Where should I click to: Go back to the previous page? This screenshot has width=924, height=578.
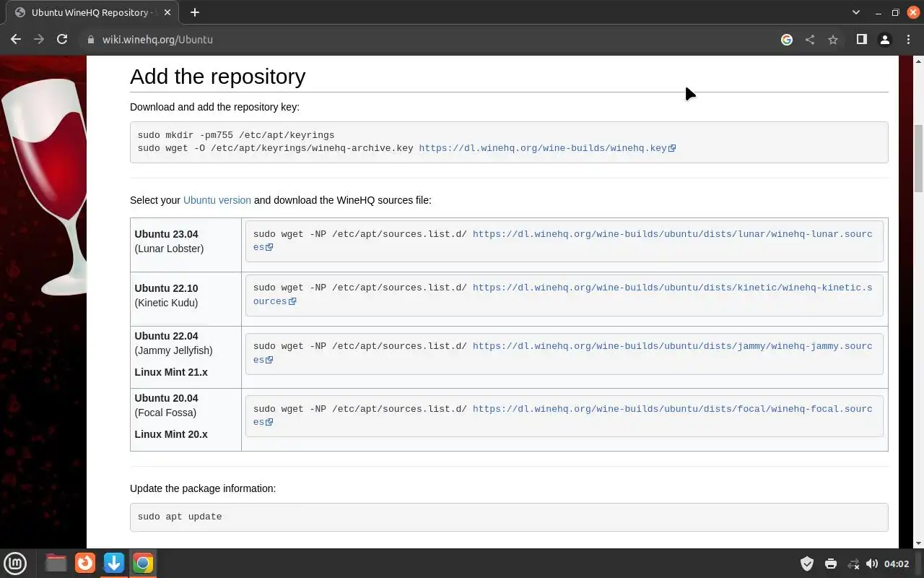pyautogui.click(x=16, y=40)
